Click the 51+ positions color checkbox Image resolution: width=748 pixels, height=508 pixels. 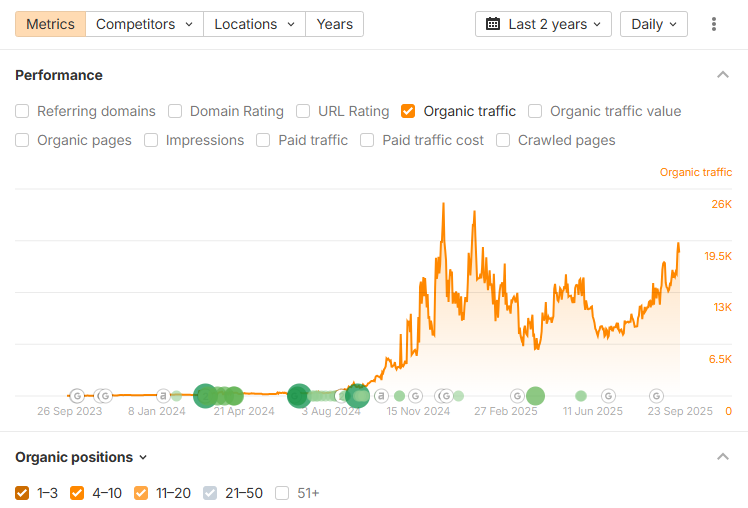pos(282,493)
